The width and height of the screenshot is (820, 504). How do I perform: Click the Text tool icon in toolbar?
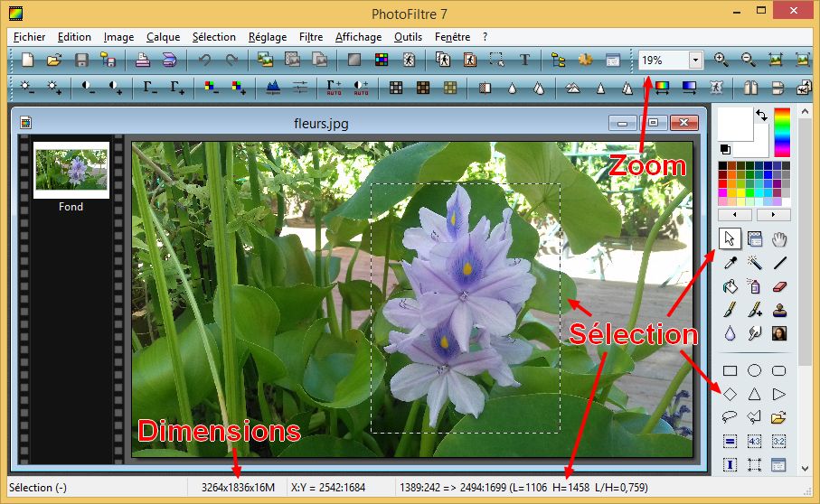pyautogui.click(x=525, y=60)
